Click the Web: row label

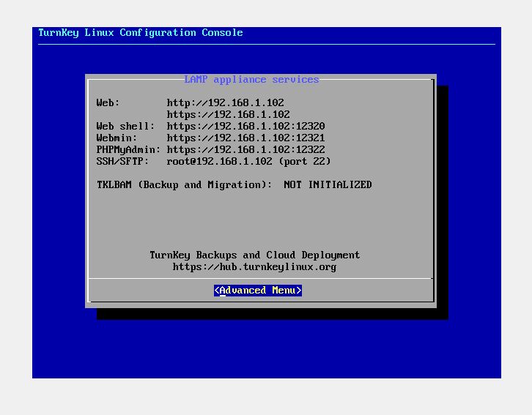point(108,103)
